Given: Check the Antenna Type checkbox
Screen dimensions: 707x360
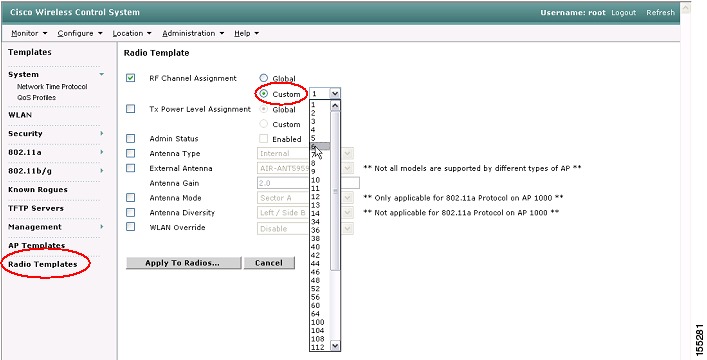Looking at the screenshot, I should click(130, 153).
